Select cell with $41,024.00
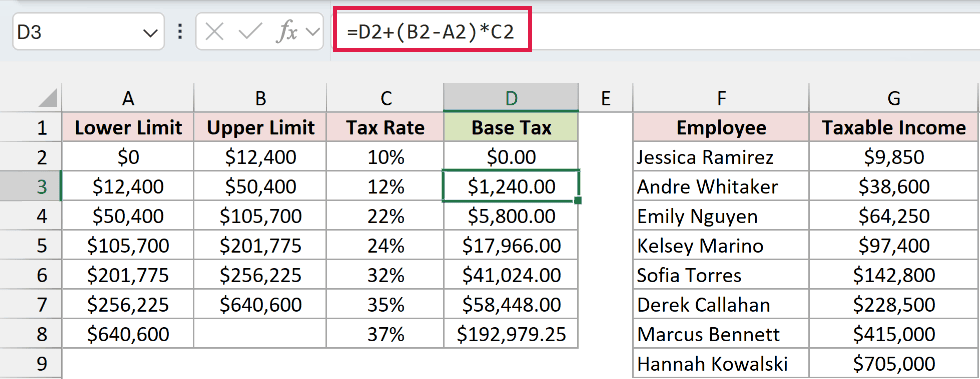 [511, 275]
